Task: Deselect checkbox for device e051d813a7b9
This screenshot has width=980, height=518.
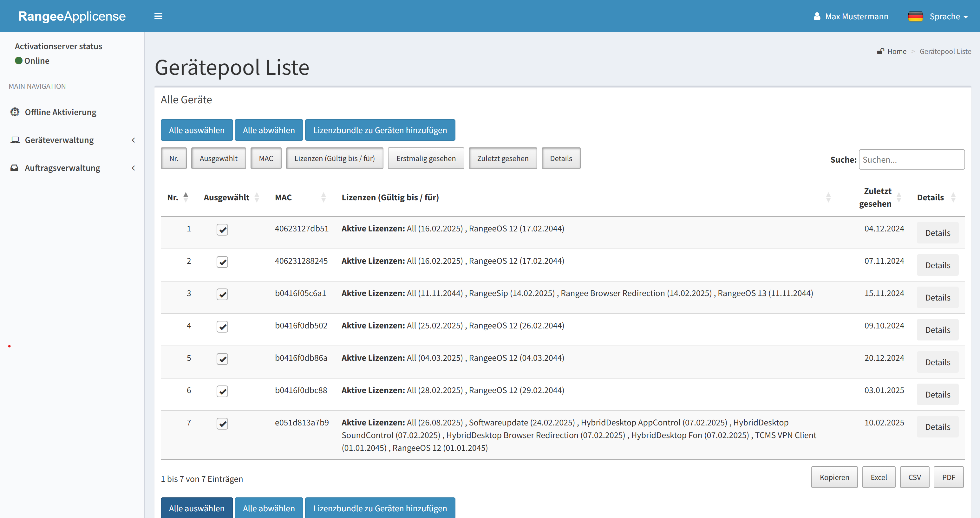Action: (x=222, y=424)
